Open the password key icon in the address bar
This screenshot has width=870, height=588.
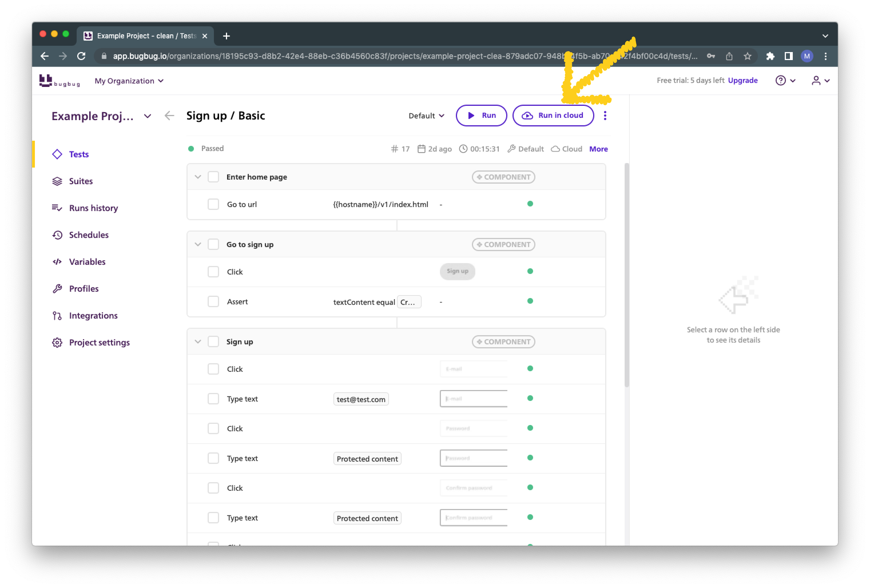pyautogui.click(x=710, y=56)
